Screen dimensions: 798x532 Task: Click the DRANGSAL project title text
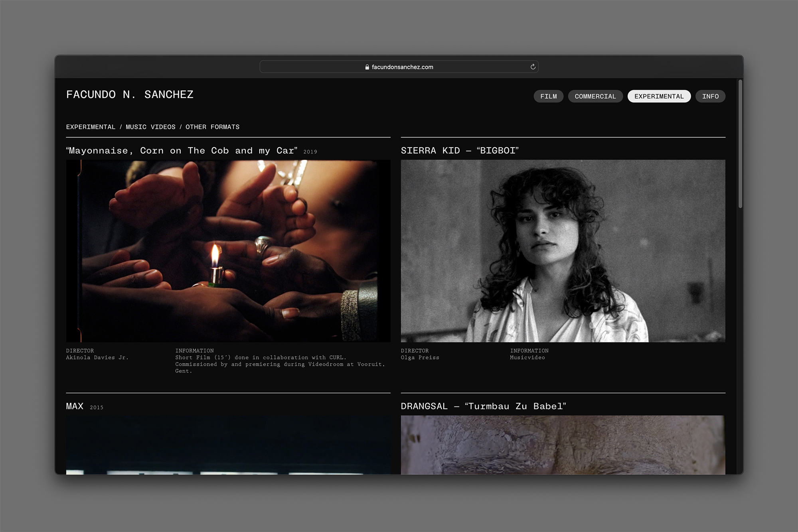tap(484, 406)
